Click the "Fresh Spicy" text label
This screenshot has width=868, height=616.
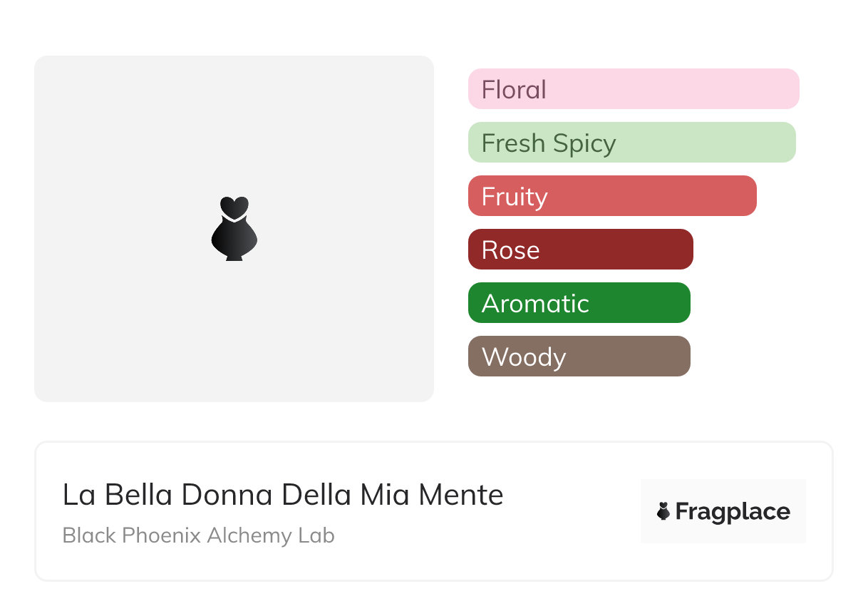click(548, 143)
